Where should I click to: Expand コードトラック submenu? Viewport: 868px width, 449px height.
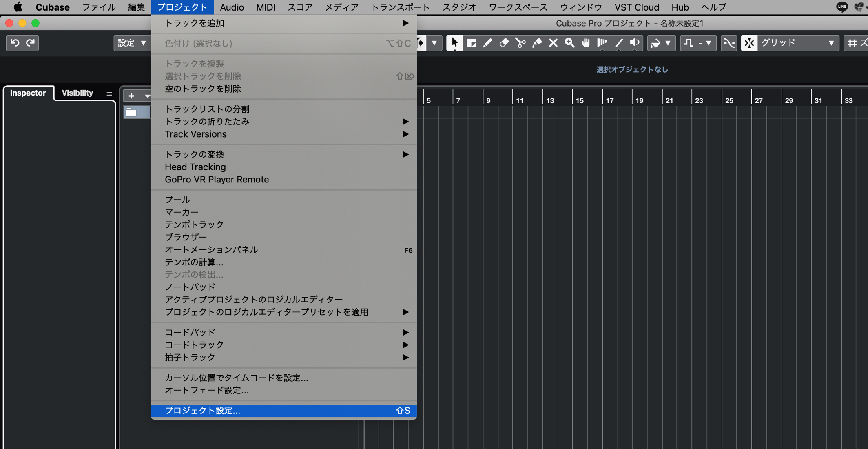tap(283, 345)
